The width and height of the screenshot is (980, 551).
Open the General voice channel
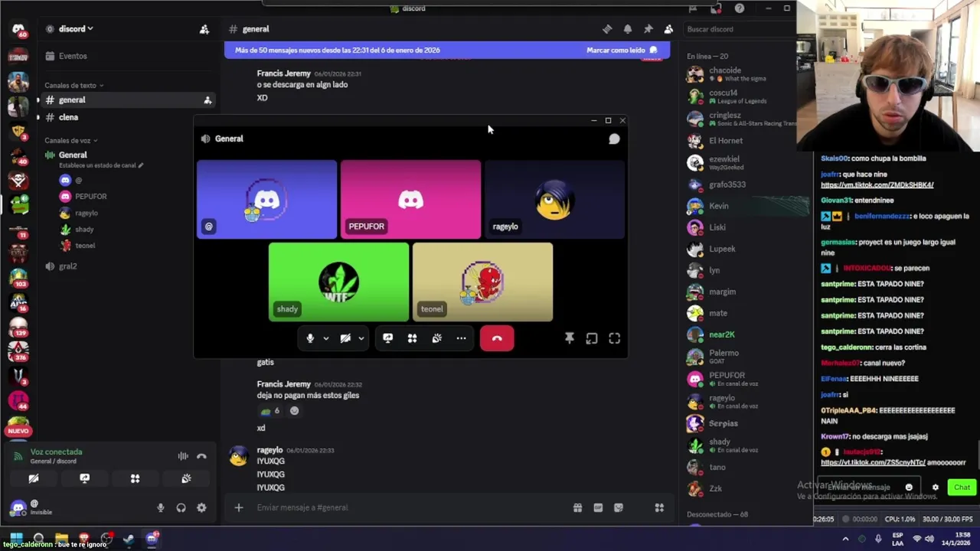coord(73,155)
